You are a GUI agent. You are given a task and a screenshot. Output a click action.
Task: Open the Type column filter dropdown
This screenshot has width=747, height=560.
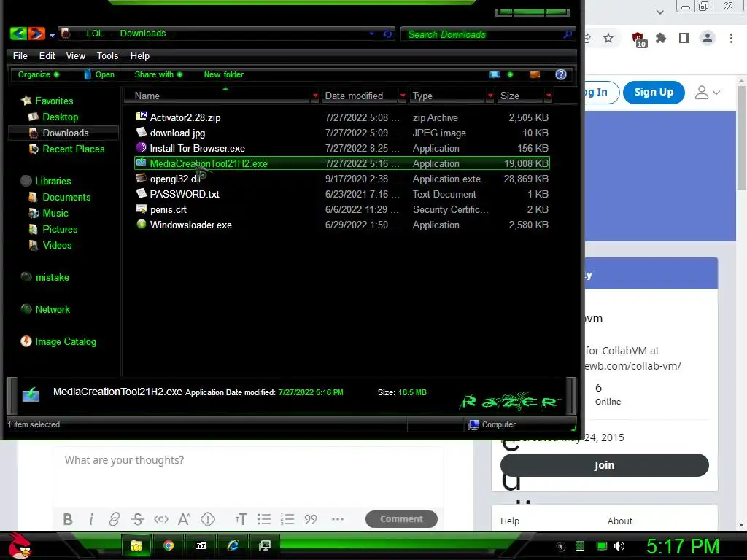click(x=490, y=96)
